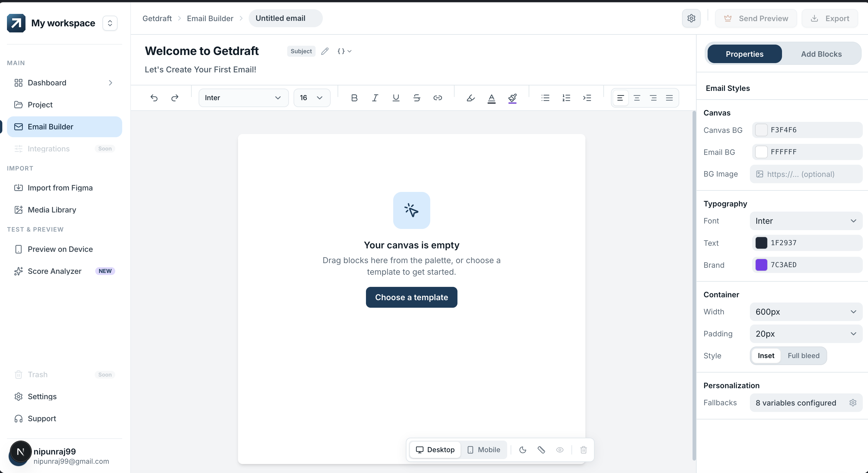Viewport: 868px width, 473px height.
Task: Open the variables braces dropdown
Action: [344, 51]
